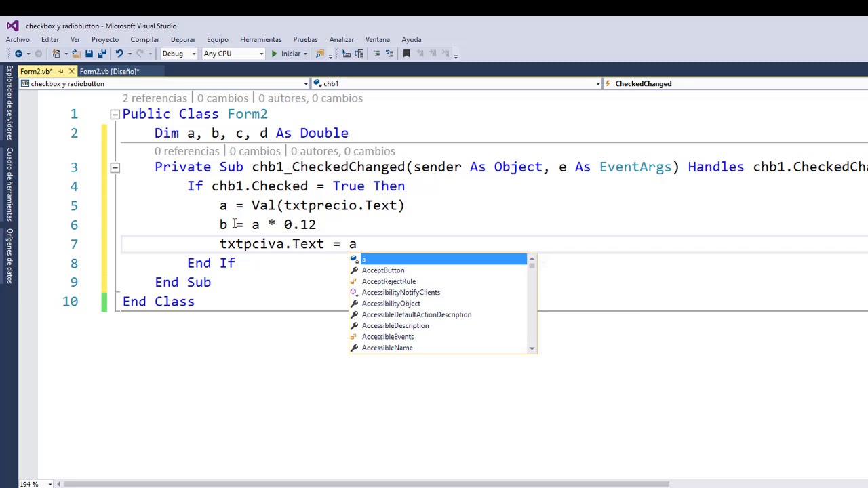The width and height of the screenshot is (868, 488).
Task: Click the '0 referencias' CodeLens link
Action: pos(186,151)
